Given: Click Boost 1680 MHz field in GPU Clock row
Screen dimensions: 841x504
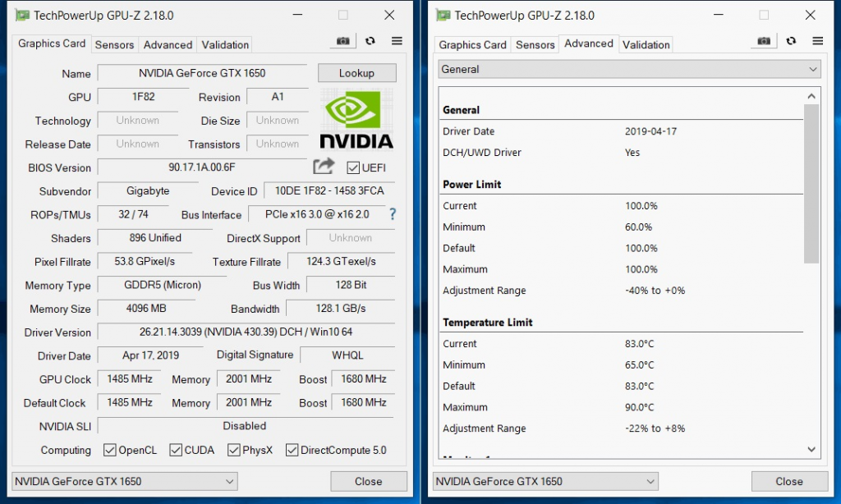Looking at the screenshot, I should 364,378.
